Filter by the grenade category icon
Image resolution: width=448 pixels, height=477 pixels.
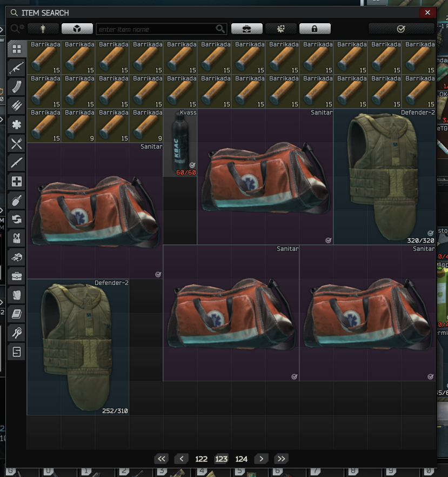tap(16, 200)
